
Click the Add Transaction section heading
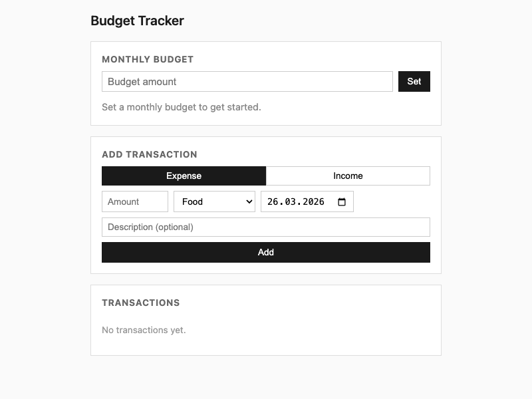(x=151, y=154)
